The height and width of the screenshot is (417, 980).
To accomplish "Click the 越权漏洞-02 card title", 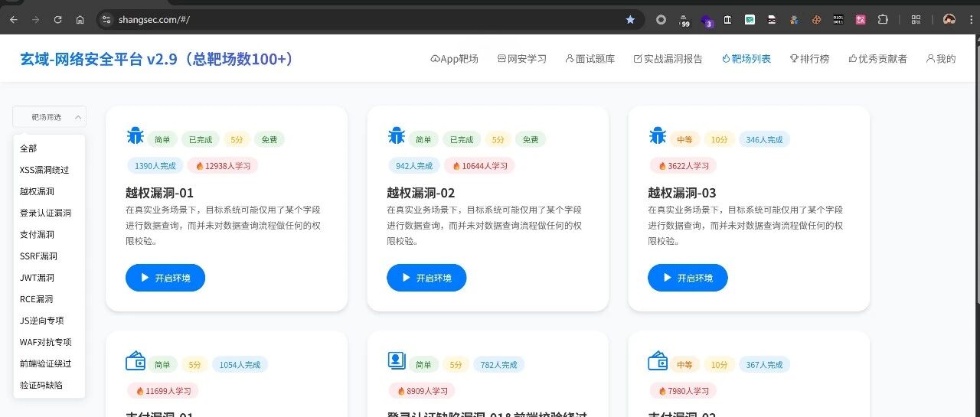I will pyautogui.click(x=421, y=193).
